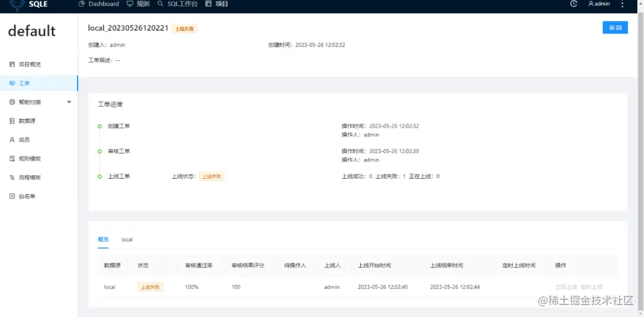644x317 pixels.
Task: Click the 规则模板 sidebar icon
Action: 12,158
